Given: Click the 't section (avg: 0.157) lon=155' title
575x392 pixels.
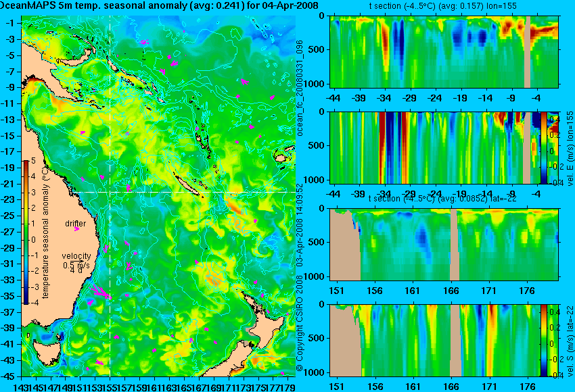Looking at the screenshot, I should [x=443, y=6].
